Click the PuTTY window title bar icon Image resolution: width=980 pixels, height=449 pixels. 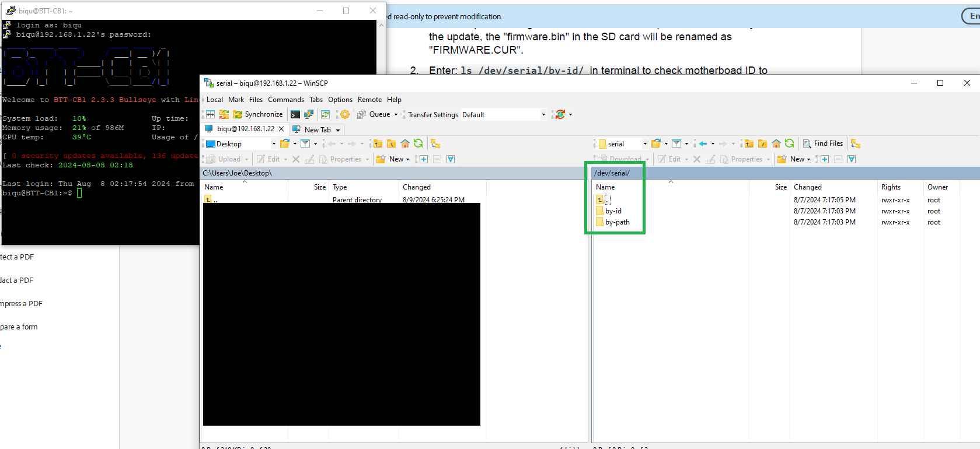point(11,10)
